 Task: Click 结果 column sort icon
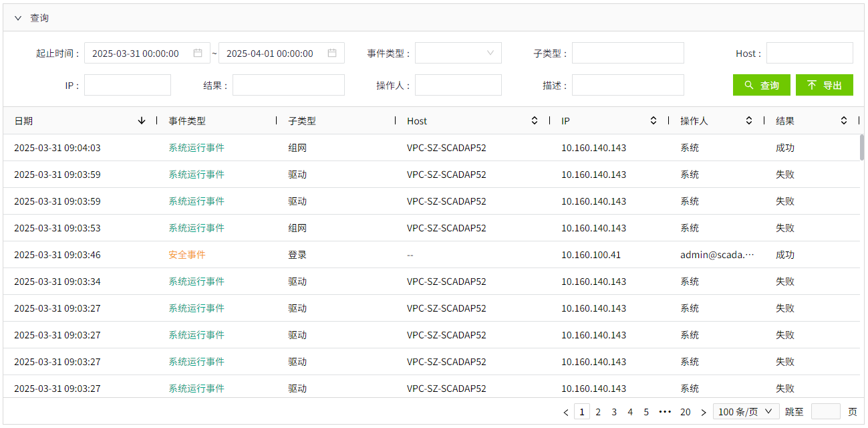(x=844, y=121)
